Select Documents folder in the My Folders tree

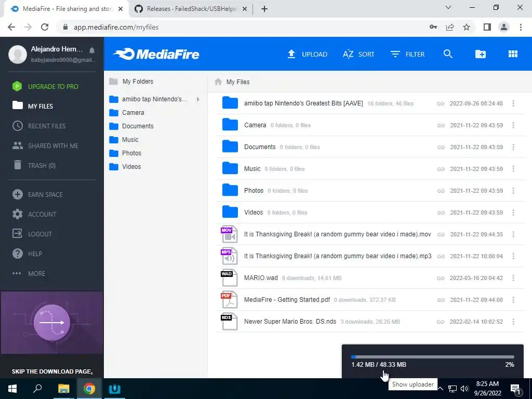(x=131, y=126)
